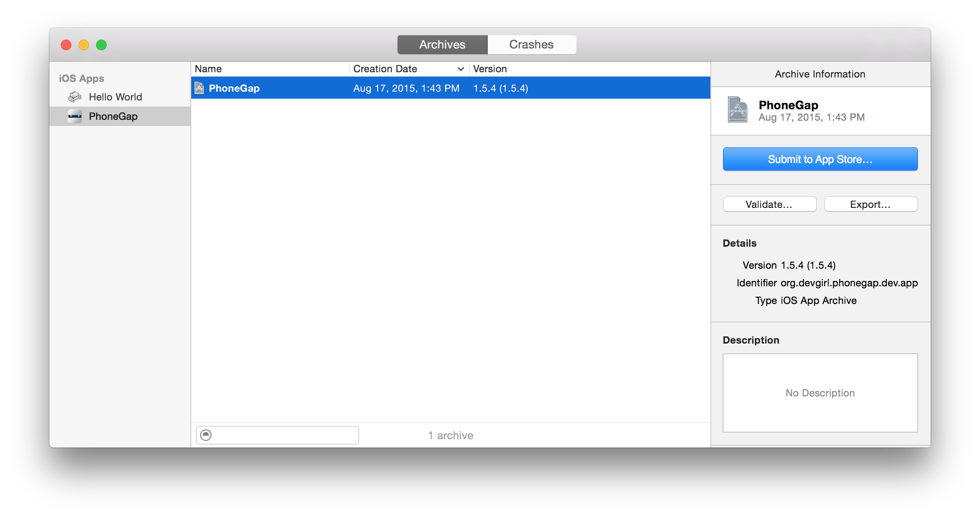The height and width of the screenshot is (518, 980).
Task: Click the Export… button
Action: [x=871, y=204]
